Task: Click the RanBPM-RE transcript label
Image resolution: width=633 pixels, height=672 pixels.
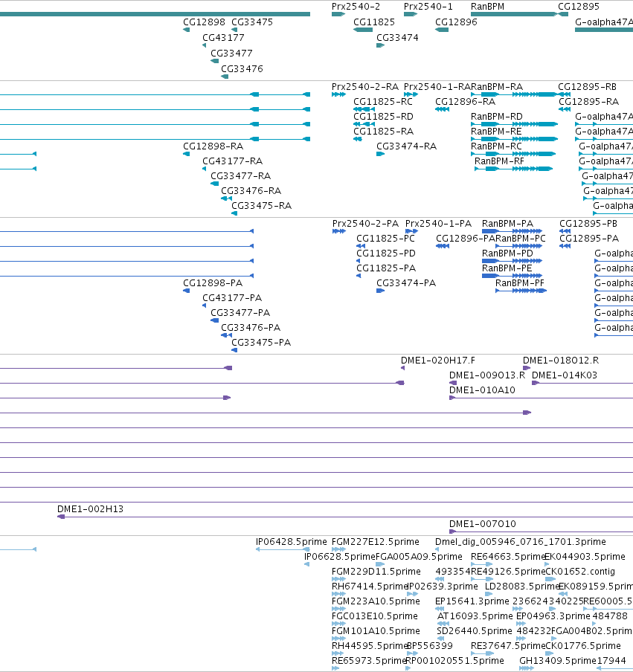Action: coord(496,132)
